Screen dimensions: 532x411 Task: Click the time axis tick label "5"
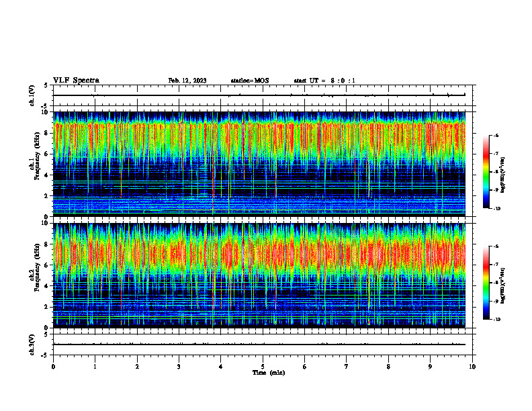[263, 367]
